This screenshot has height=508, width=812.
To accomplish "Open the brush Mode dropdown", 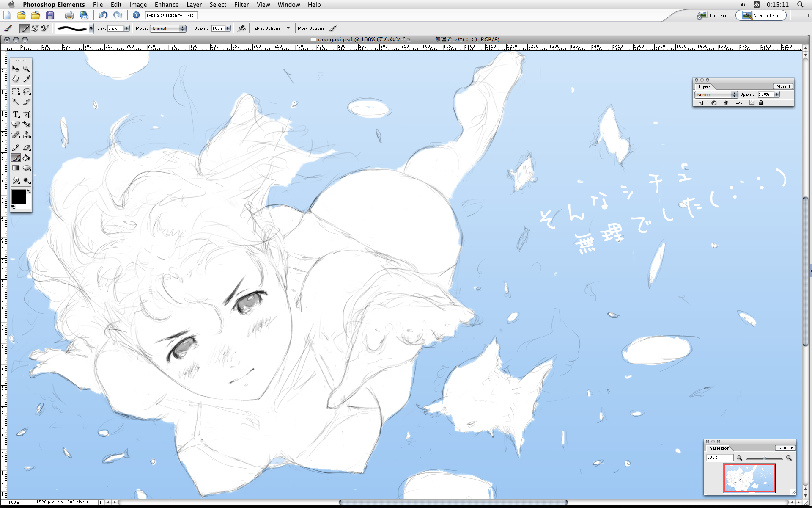I will (x=168, y=28).
